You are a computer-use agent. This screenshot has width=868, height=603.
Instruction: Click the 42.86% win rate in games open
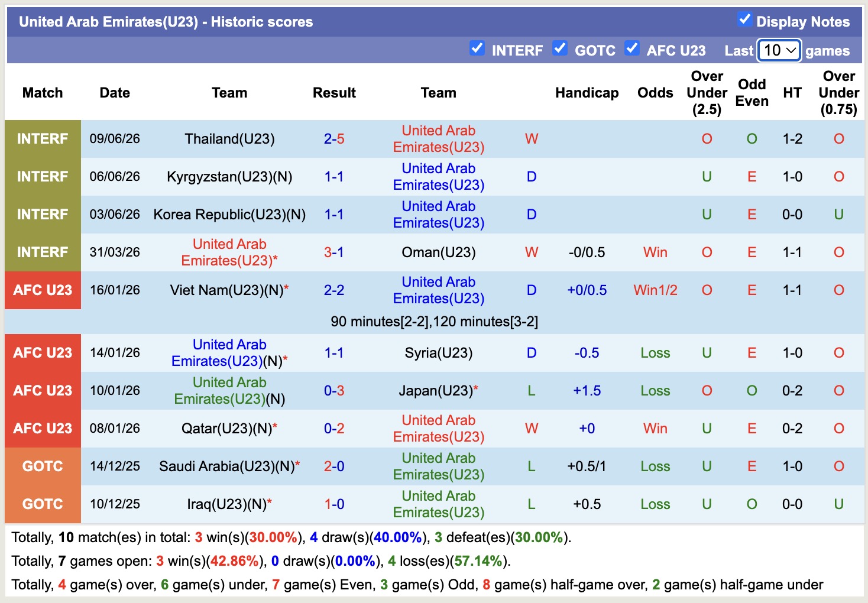(x=234, y=561)
